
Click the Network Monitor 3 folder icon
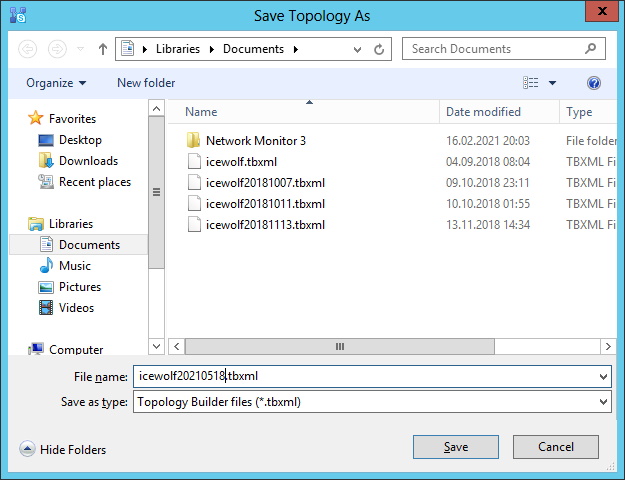(194, 140)
